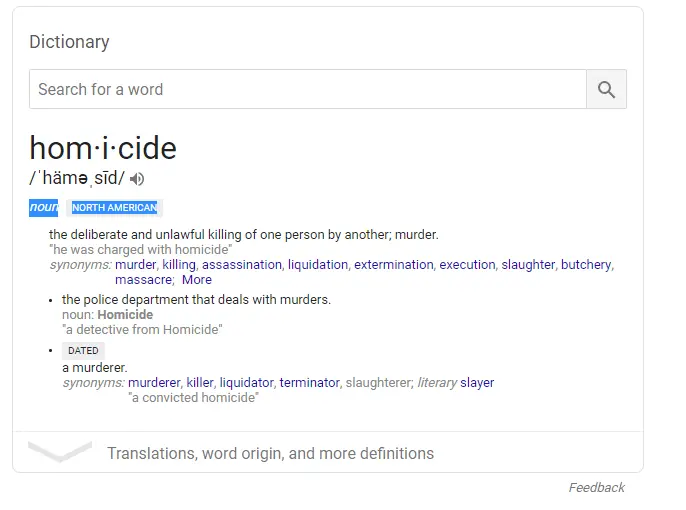Image resolution: width=686 pixels, height=510 pixels.
Task: Click the 'killer' synonym link
Action: click(x=200, y=383)
